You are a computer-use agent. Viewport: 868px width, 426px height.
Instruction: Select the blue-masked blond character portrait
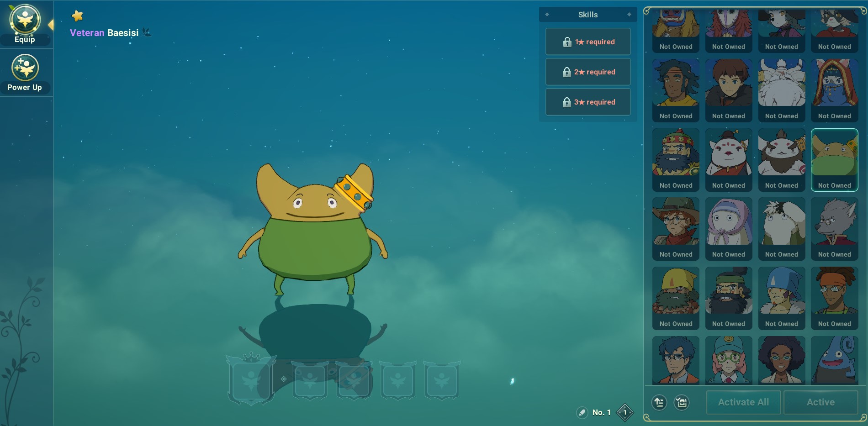coord(676,31)
